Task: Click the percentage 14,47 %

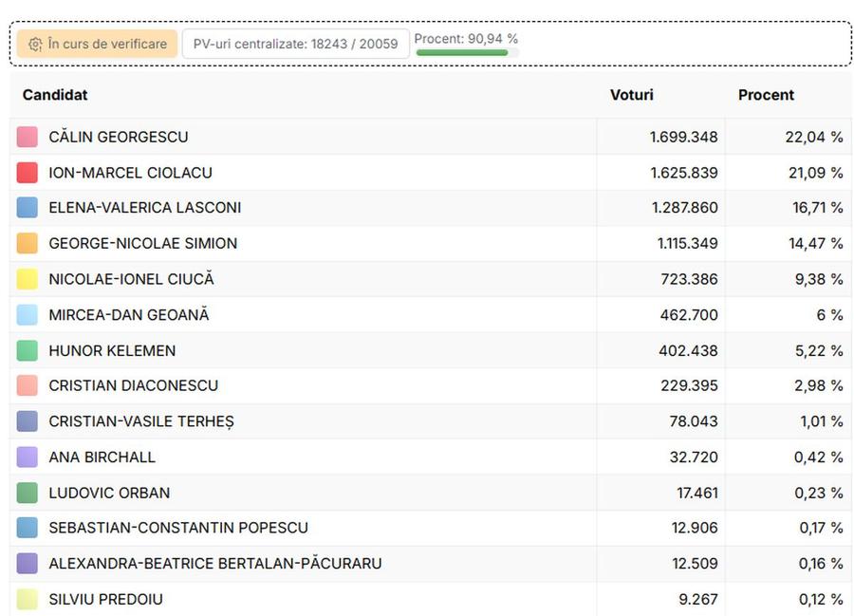Action: [816, 243]
